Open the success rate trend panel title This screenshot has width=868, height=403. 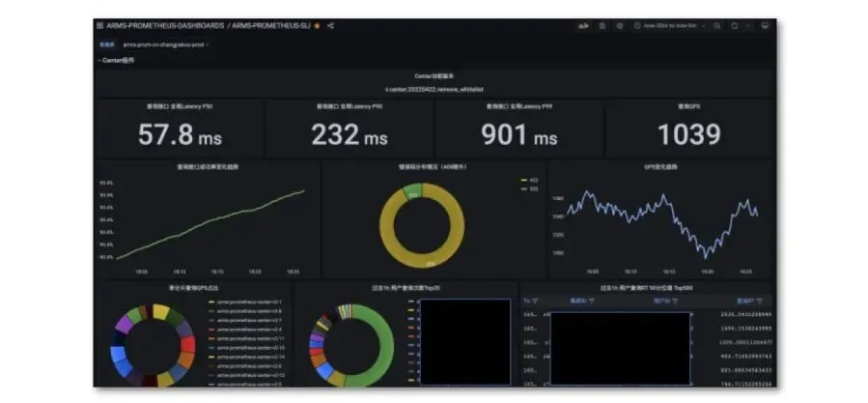pos(208,166)
